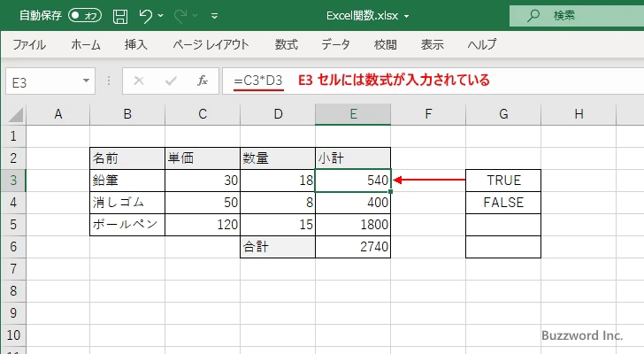
Task: Switch to the 校閲 ribbon tab
Action: pos(386,44)
